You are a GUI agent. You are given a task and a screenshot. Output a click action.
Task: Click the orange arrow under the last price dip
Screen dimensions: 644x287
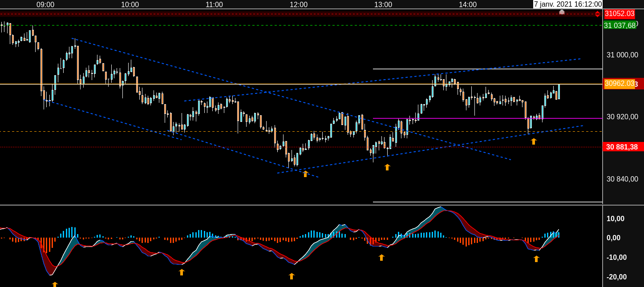(x=534, y=141)
